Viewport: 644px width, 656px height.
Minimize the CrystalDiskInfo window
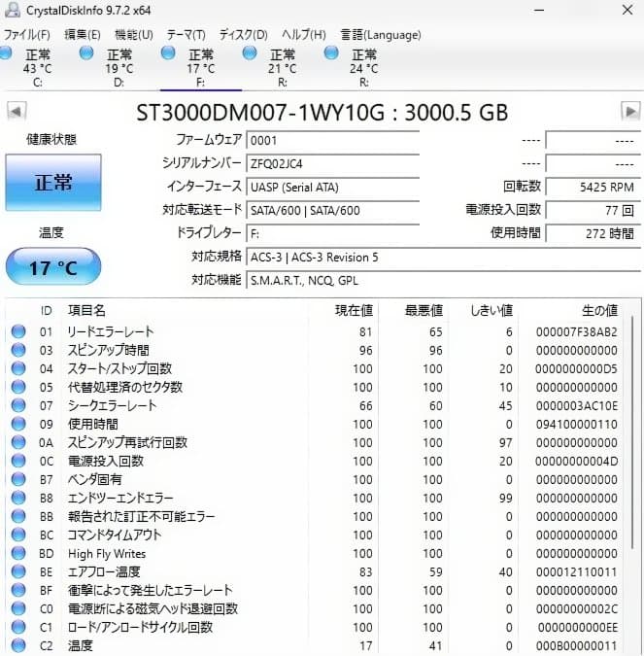[x=539, y=10]
